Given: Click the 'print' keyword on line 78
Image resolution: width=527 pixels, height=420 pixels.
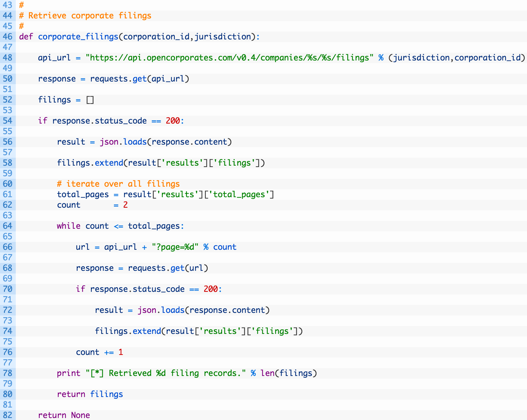Looking at the screenshot, I should [69, 373].
